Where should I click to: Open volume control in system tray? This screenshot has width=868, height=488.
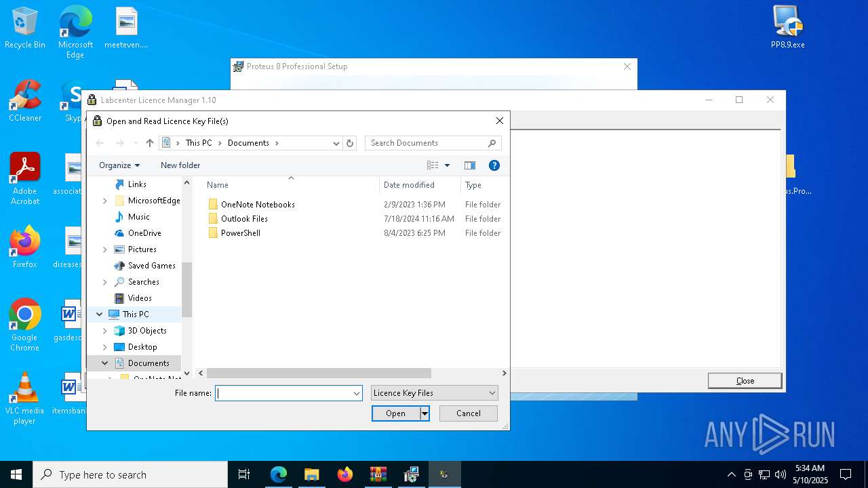(x=781, y=474)
